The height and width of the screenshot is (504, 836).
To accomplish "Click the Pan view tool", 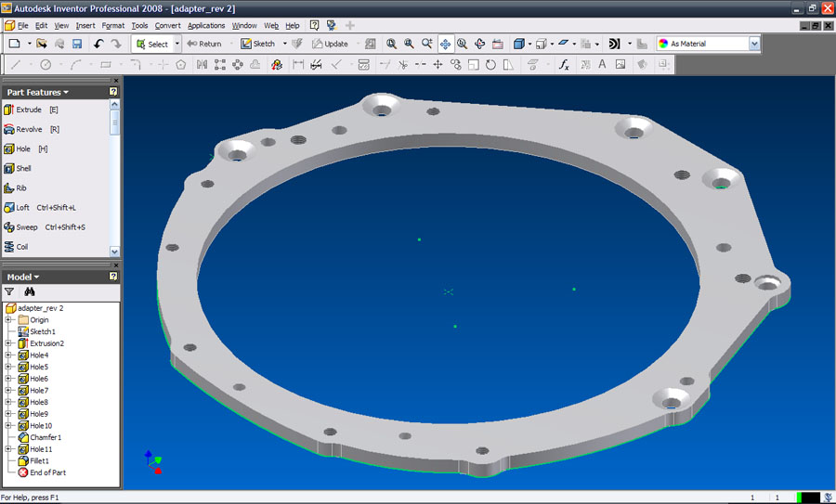I will click(x=445, y=44).
